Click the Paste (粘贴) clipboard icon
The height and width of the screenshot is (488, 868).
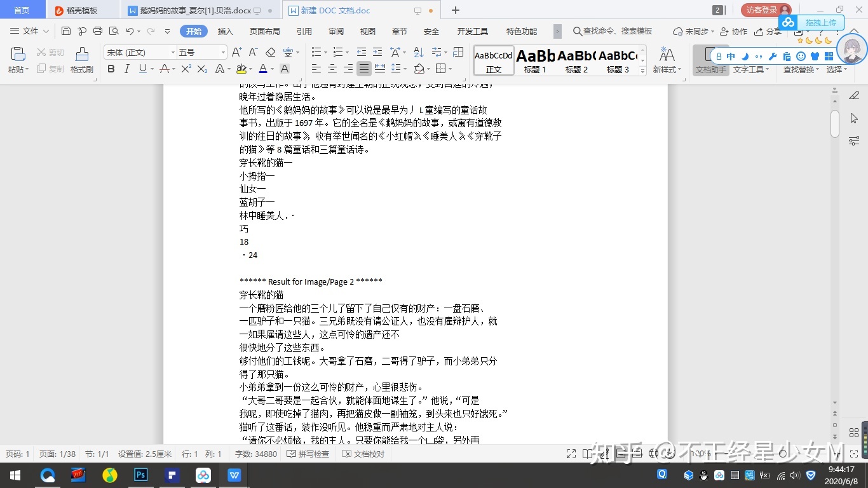click(x=18, y=55)
